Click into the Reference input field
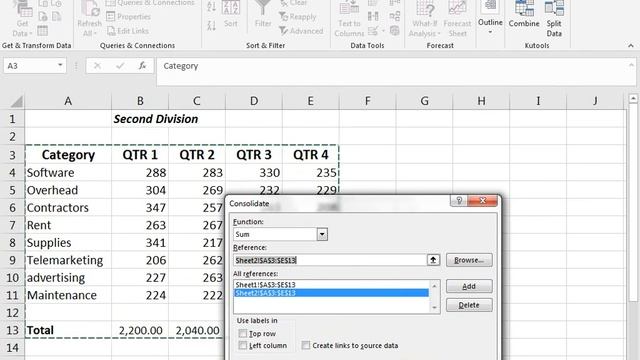This screenshot has width=640, height=360. 330,260
